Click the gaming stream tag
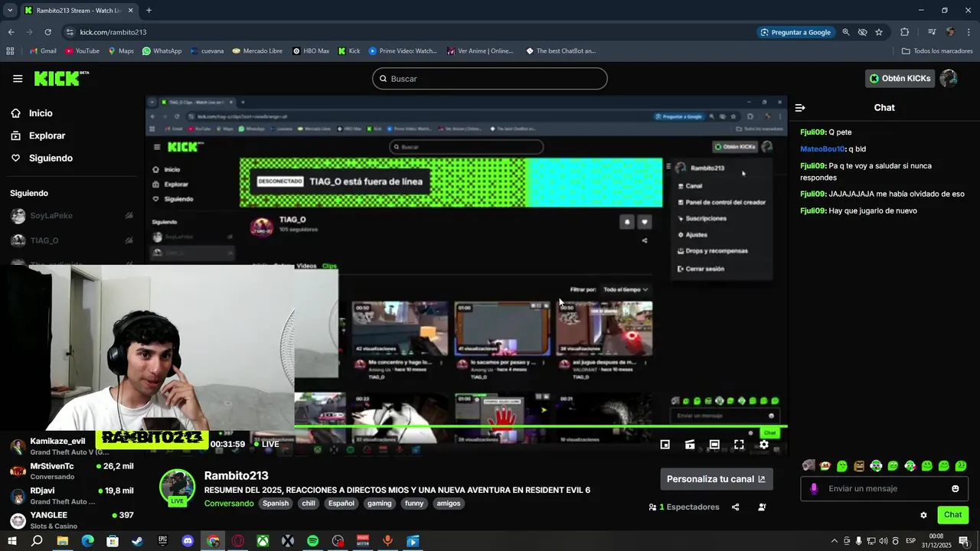The width and height of the screenshot is (980, 551). [379, 504]
